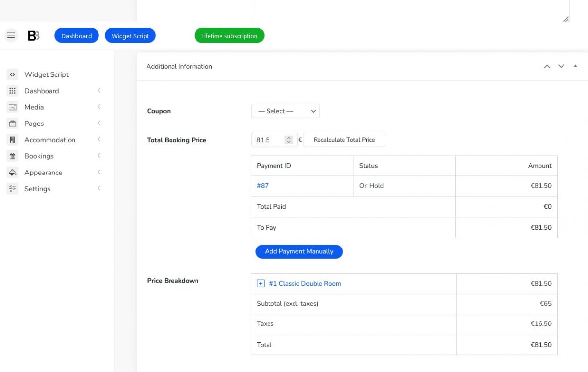Click the Bookings calendar icon
The image size is (588, 372).
pyautogui.click(x=12, y=156)
